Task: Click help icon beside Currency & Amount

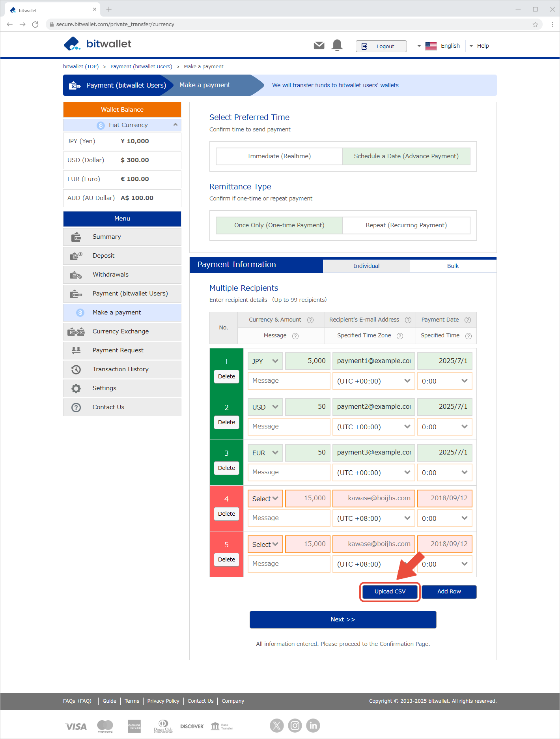Action: click(x=310, y=320)
